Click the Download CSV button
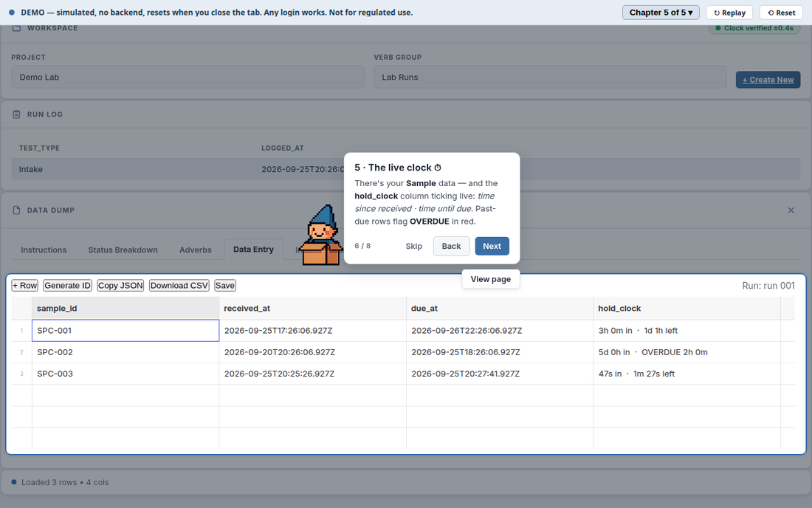The image size is (812, 508). point(179,285)
